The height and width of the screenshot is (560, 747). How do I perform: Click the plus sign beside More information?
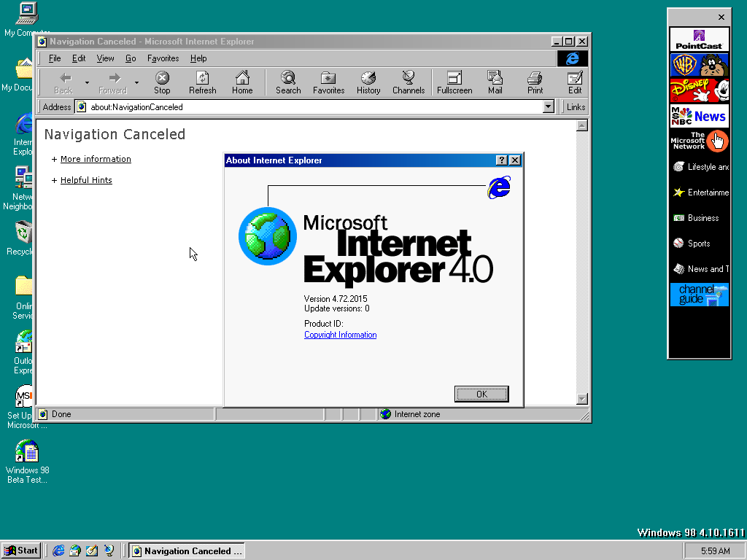[x=54, y=160]
